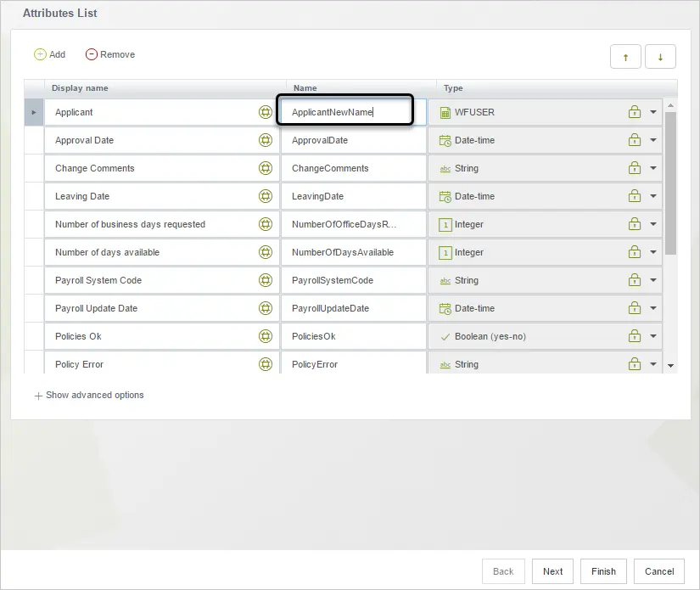Screen dimensions: 700x590
Task: Click the WFUSER type icon
Action: click(x=445, y=113)
